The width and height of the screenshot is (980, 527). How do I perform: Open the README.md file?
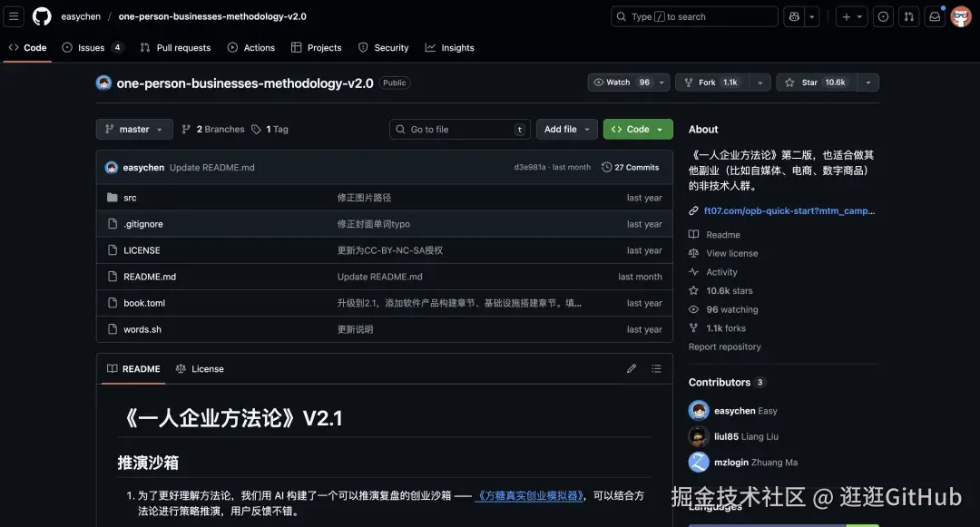tap(150, 277)
